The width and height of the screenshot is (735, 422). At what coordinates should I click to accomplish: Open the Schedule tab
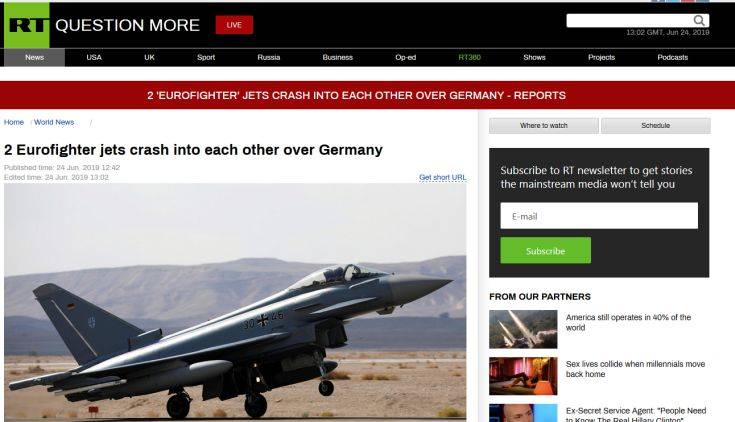point(655,126)
